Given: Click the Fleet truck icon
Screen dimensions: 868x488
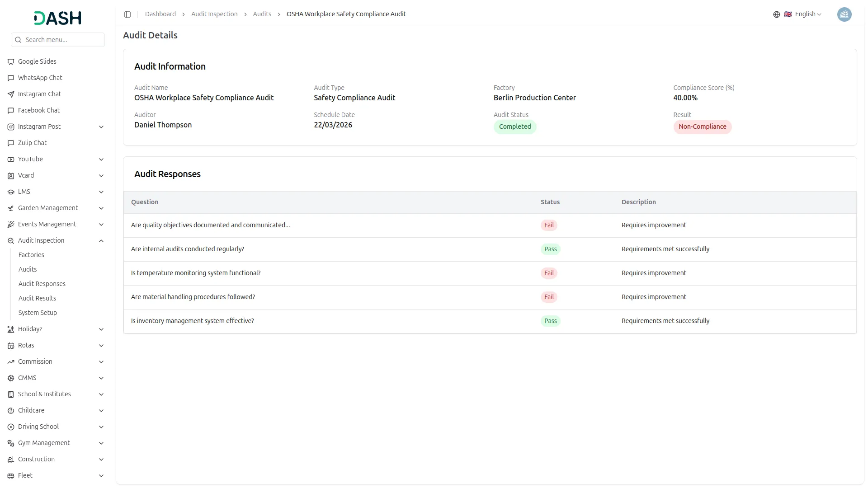Looking at the screenshot, I should point(11,475).
